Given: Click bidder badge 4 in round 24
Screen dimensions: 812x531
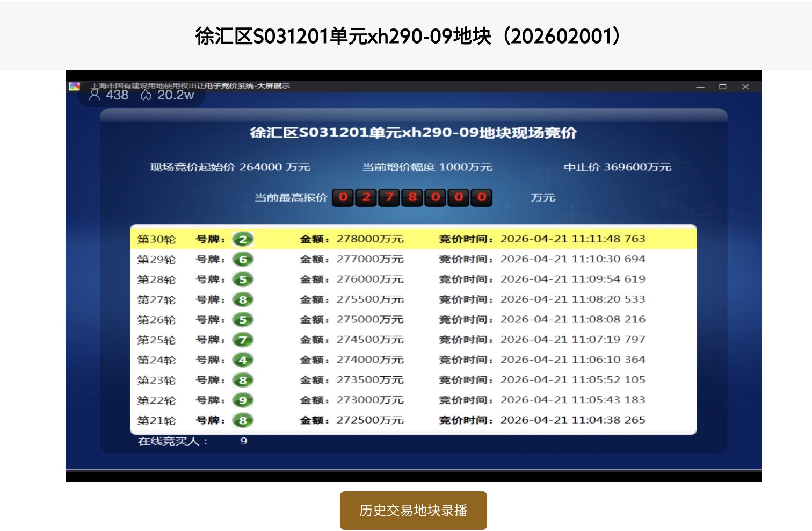Looking at the screenshot, I should [243, 360].
